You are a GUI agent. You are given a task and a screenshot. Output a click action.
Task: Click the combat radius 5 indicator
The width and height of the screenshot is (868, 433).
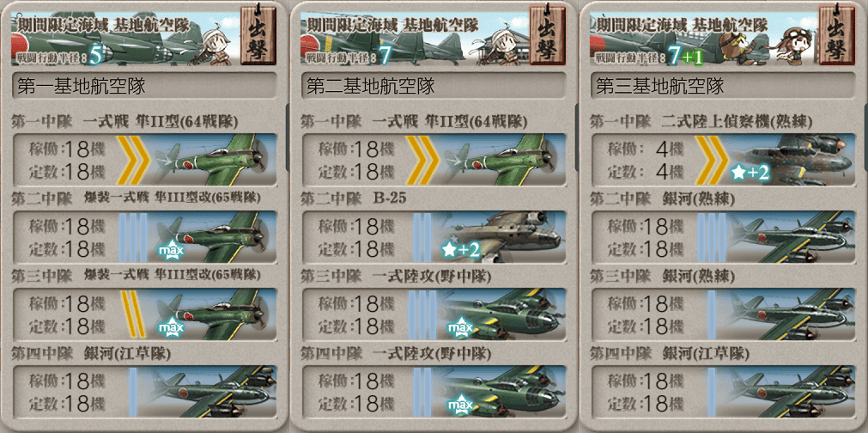tap(94, 56)
